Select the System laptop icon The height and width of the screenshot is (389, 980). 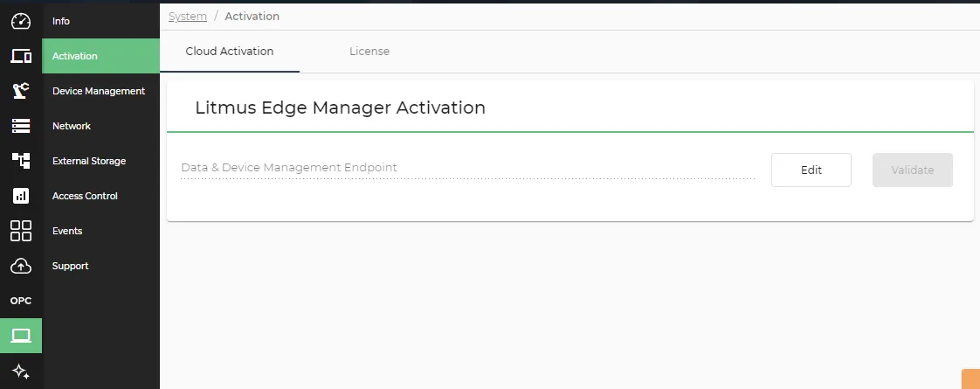pyautogui.click(x=21, y=336)
